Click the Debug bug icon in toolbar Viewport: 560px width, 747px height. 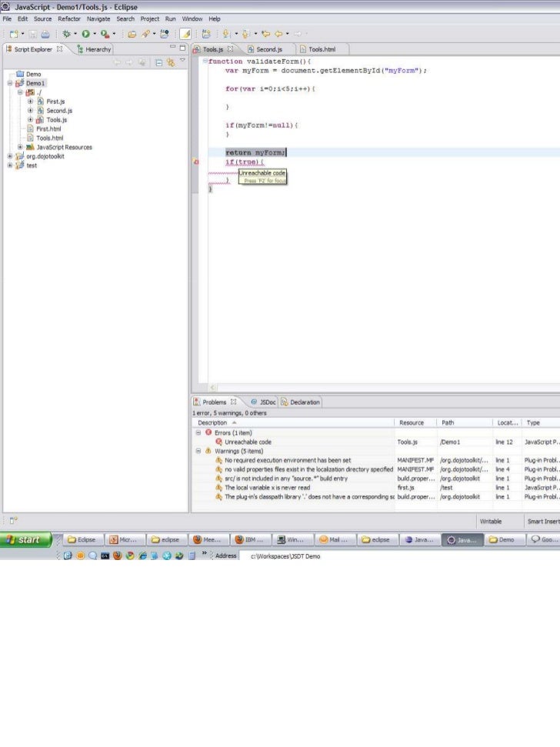click(66, 34)
